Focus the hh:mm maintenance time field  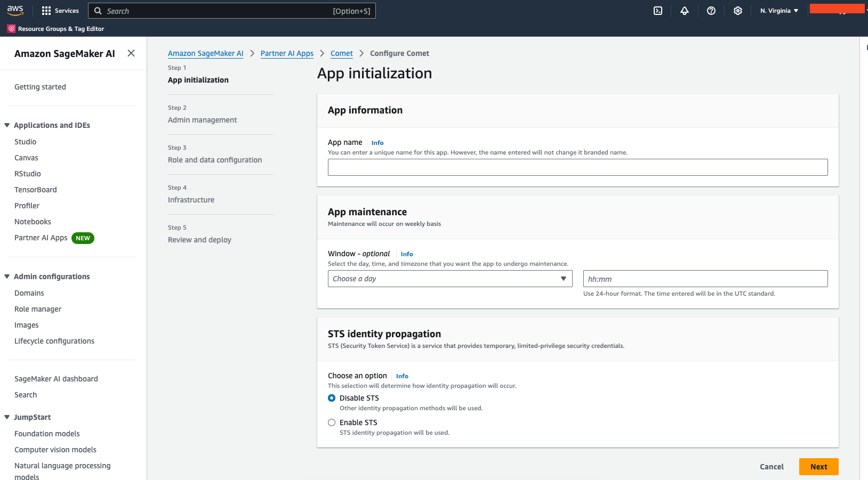click(x=705, y=279)
